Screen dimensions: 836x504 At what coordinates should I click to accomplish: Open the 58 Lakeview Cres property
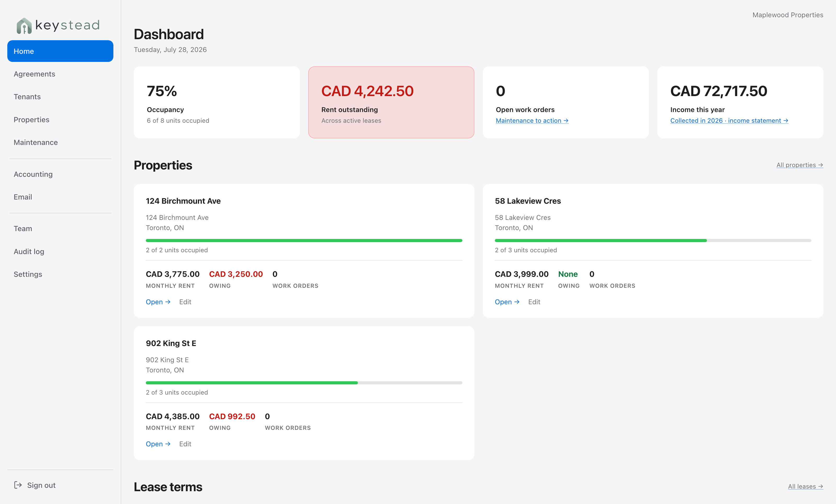[x=507, y=302]
